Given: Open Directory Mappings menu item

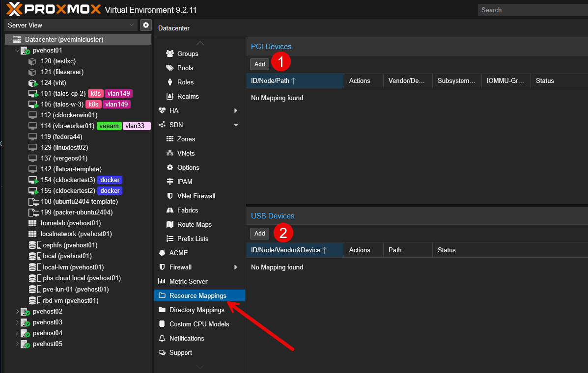Looking at the screenshot, I should pos(199,310).
